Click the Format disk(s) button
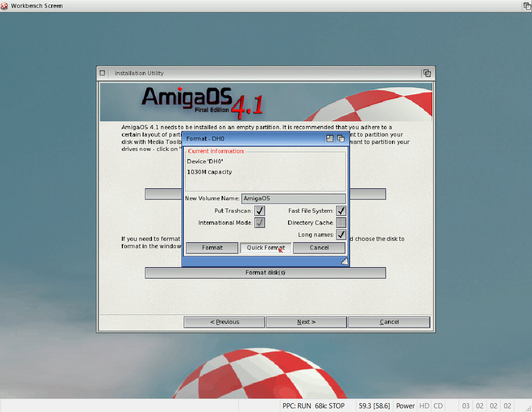The width and height of the screenshot is (532, 412). [266, 273]
